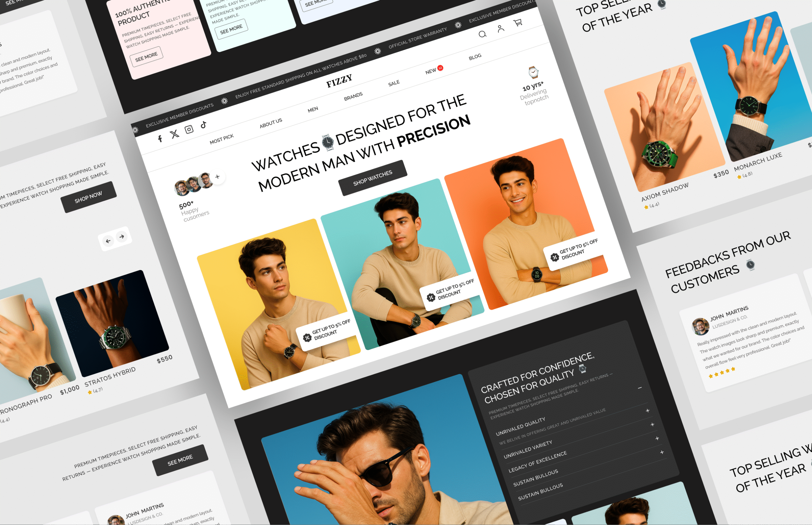Expand the Unrivaled Variety accordion
Viewport: 812px width, 525px height.
tap(652, 425)
